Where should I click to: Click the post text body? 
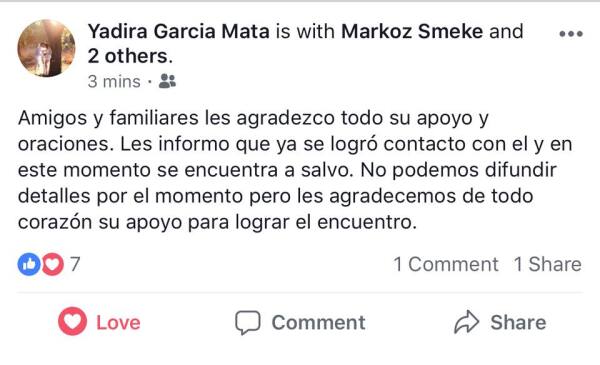click(295, 170)
